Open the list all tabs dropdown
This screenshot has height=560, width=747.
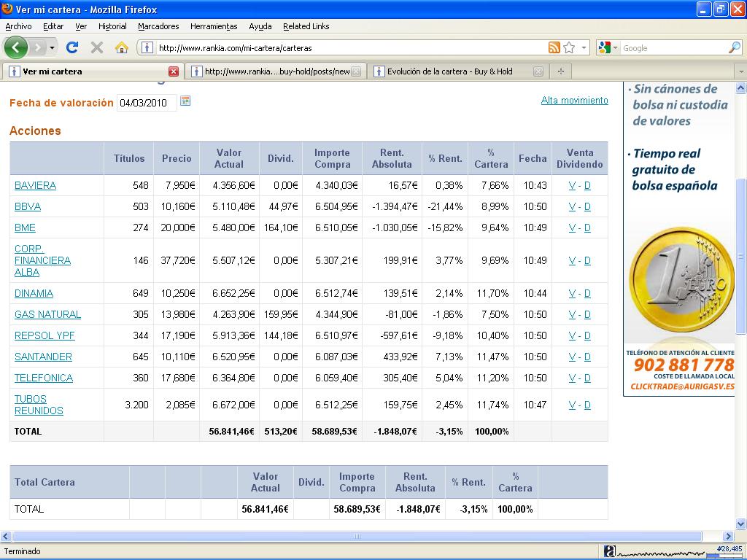[740, 71]
